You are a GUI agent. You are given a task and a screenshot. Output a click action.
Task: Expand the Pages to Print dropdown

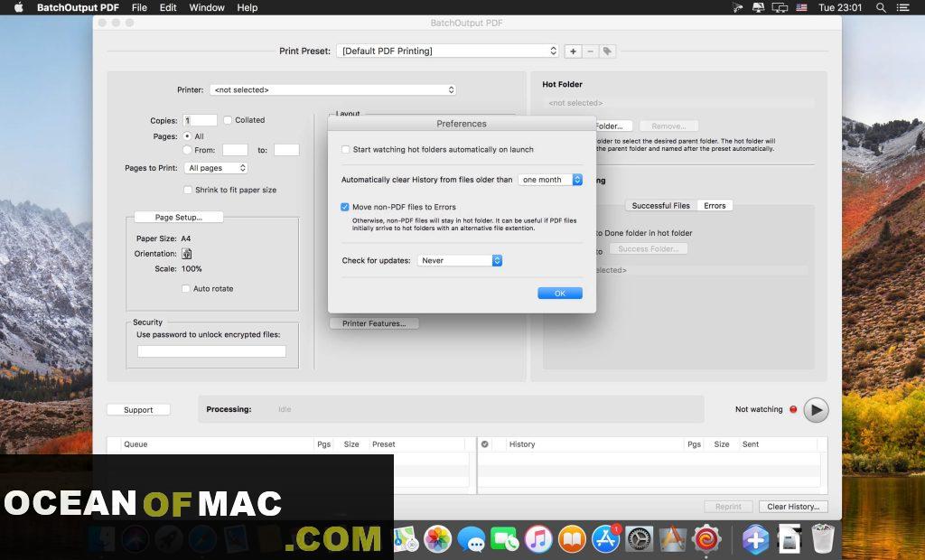click(216, 168)
